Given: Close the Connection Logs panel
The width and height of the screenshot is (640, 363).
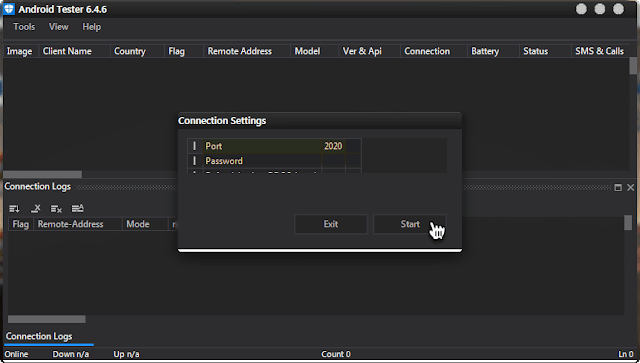Looking at the screenshot, I should pos(631,187).
